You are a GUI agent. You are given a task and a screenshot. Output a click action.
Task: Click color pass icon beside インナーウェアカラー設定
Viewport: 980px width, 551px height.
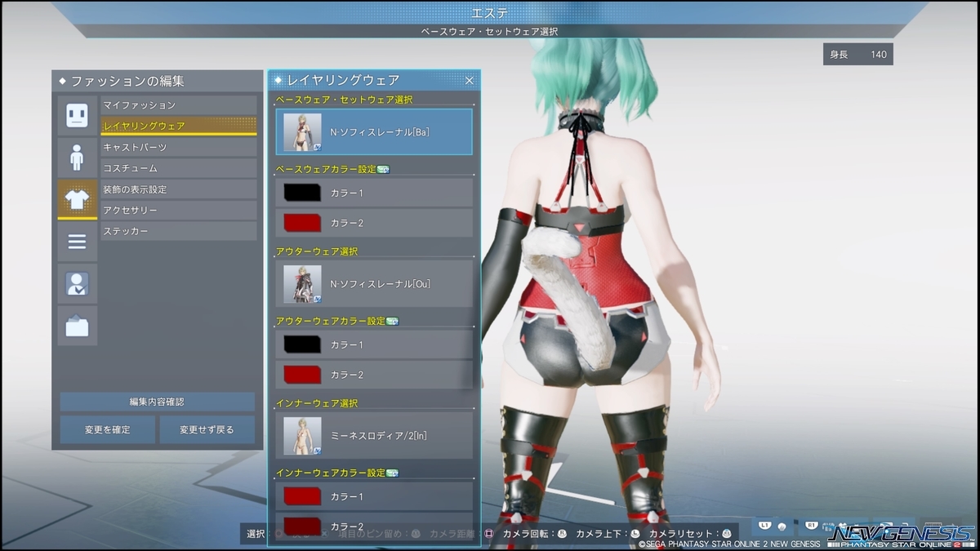pos(392,473)
